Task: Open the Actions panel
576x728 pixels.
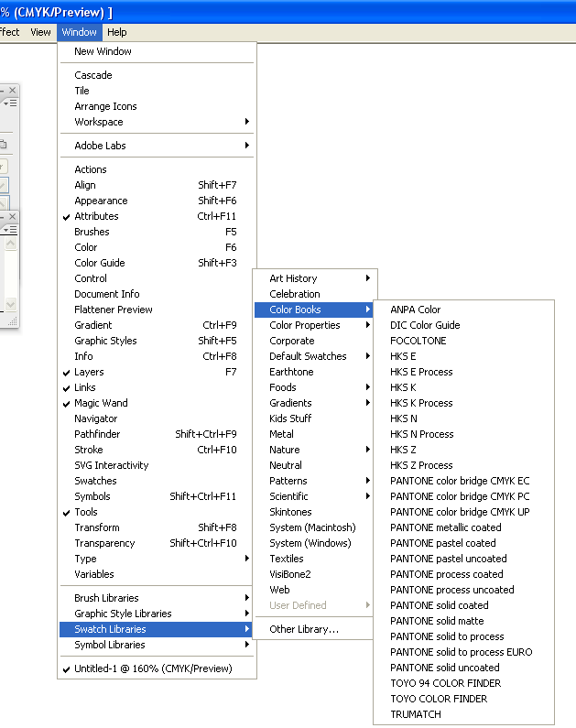Action: pos(157,169)
